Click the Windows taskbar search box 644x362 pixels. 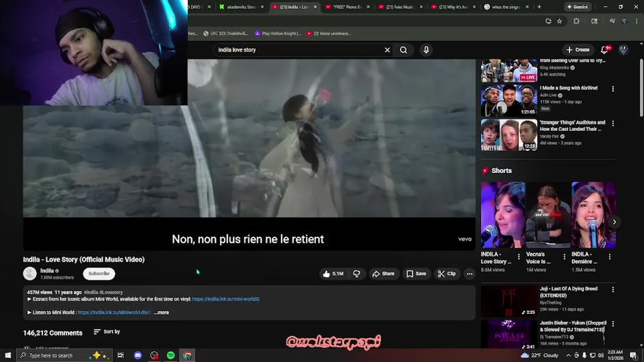pos(63,355)
